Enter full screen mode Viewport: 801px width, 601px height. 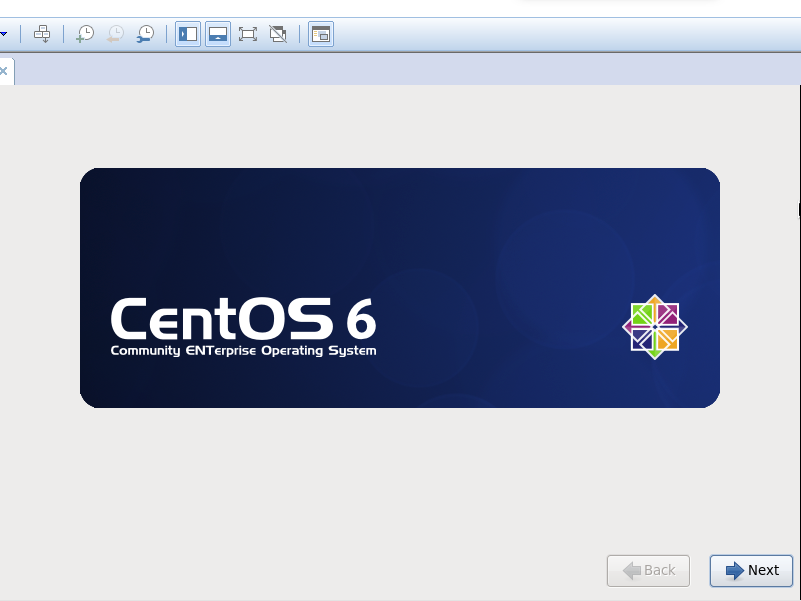click(248, 34)
